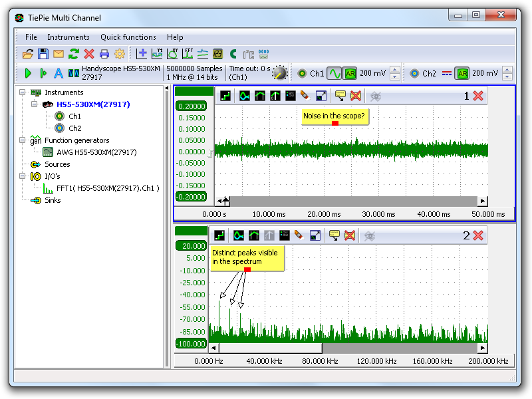Viewport: 532px width, 399px height.
Task: Increase Ch1 range with up stepper arrow
Action: (395, 70)
